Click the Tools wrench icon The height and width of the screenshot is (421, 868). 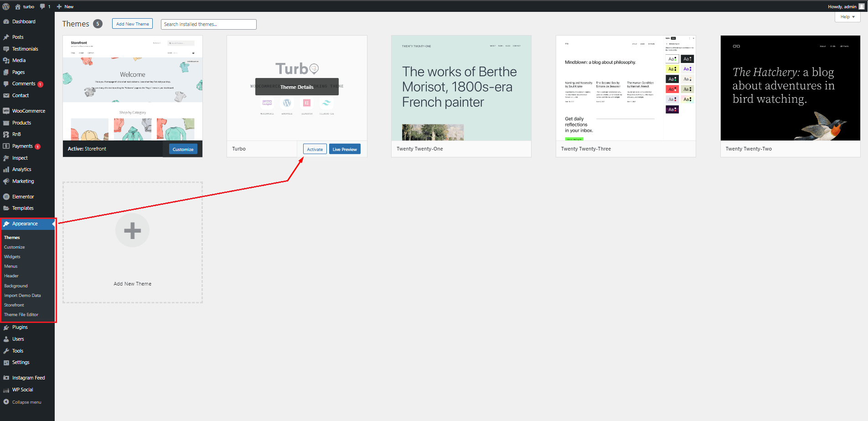point(6,351)
